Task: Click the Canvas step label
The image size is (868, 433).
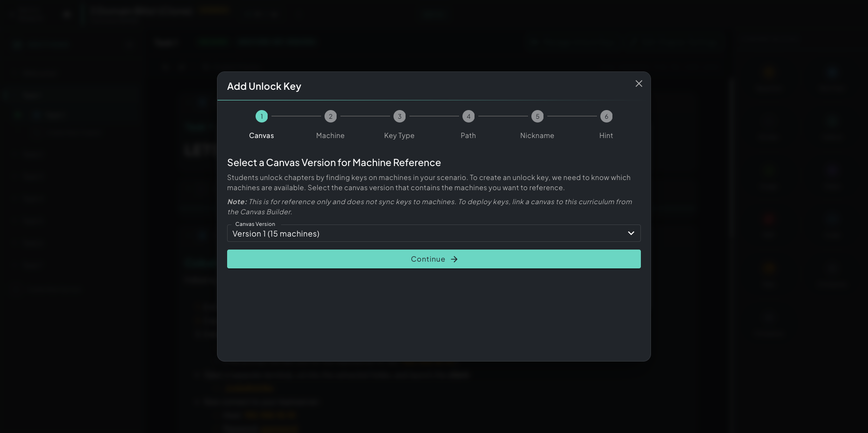Action: point(261,136)
